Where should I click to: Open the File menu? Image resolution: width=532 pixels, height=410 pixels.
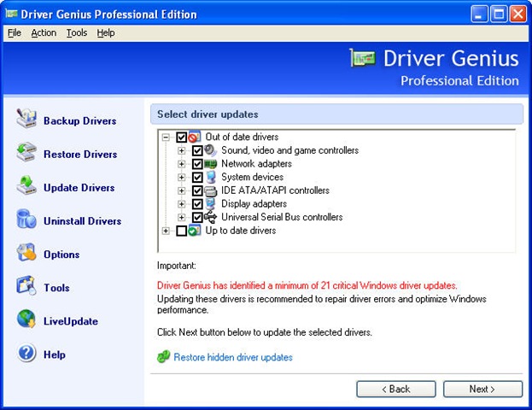click(x=15, y=33)
